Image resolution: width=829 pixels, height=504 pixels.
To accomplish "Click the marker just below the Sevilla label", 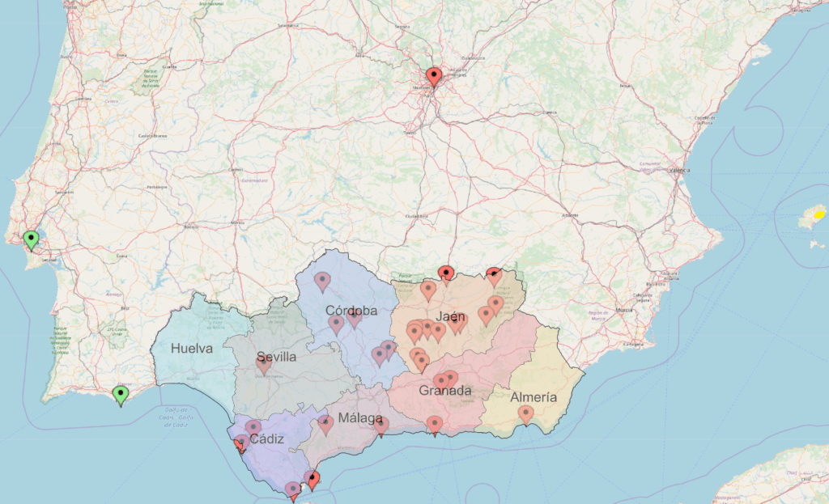I will tap(264, 363).
